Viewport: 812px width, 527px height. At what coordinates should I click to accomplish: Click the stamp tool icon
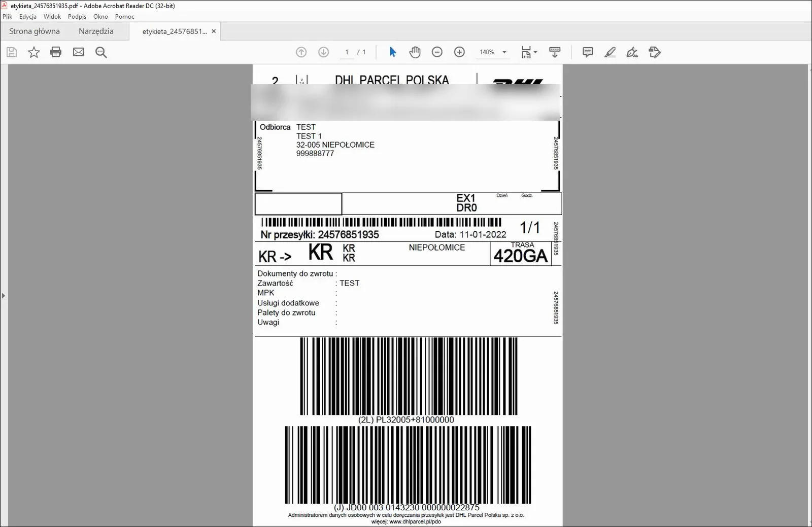pyautogui.click(x=655, y=52)
